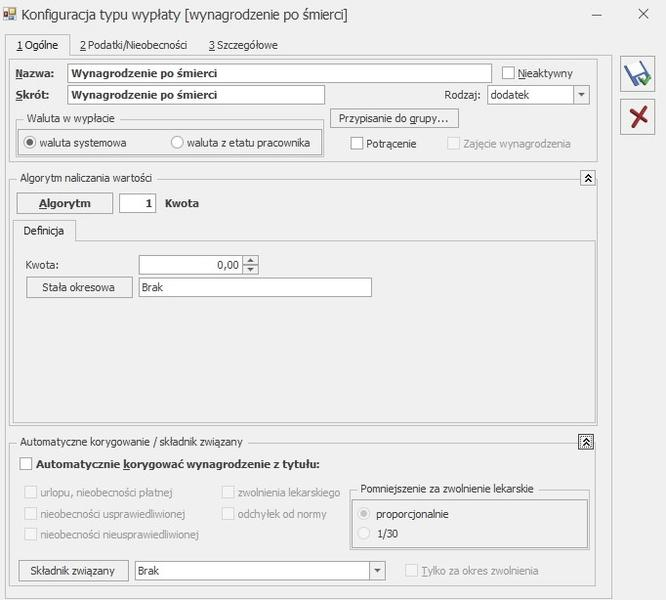Click into the Nazwa input field

(279, 73)
